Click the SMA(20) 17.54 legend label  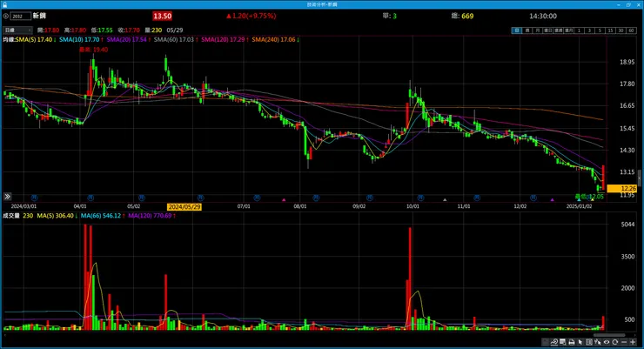129,39
